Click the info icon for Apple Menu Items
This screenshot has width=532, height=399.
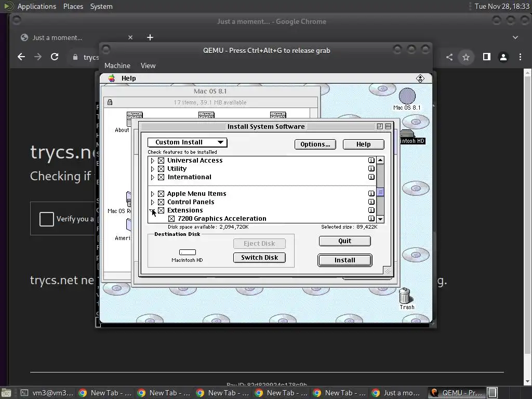coord(371,193)
